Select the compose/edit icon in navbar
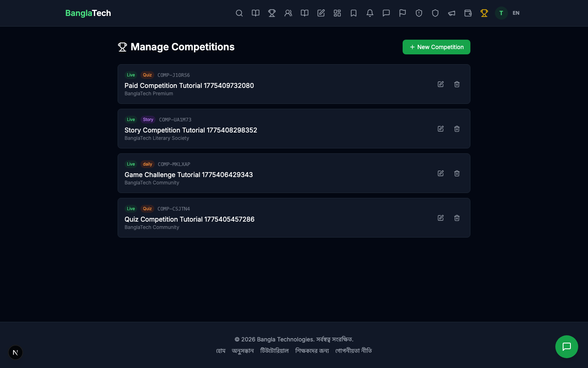This screenshot has height=368, width=588. click(x=321, y=13)
